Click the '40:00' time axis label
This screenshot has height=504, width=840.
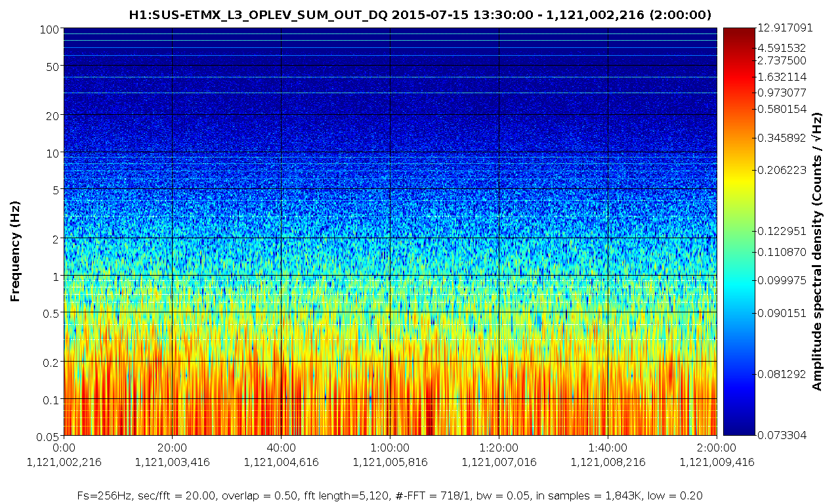[x=281, y=449]
